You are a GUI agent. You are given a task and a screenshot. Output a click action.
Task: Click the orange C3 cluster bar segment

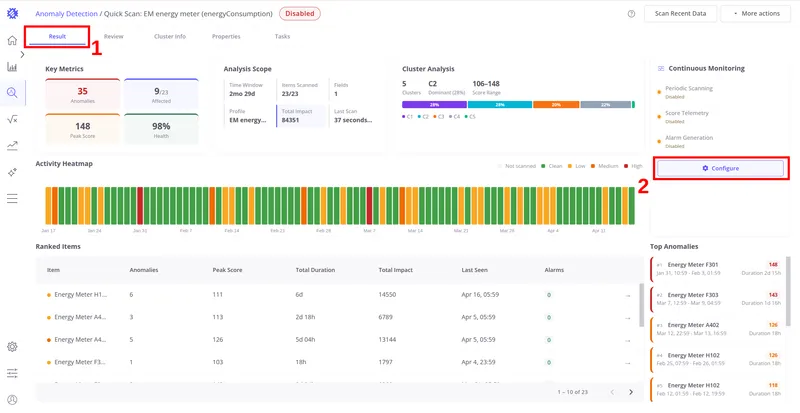(x=556, y=105)
